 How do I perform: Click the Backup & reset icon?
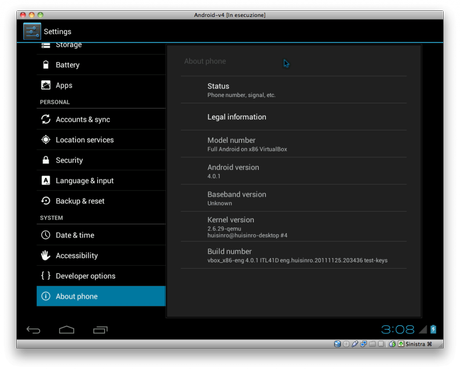(x=46, y=201)
